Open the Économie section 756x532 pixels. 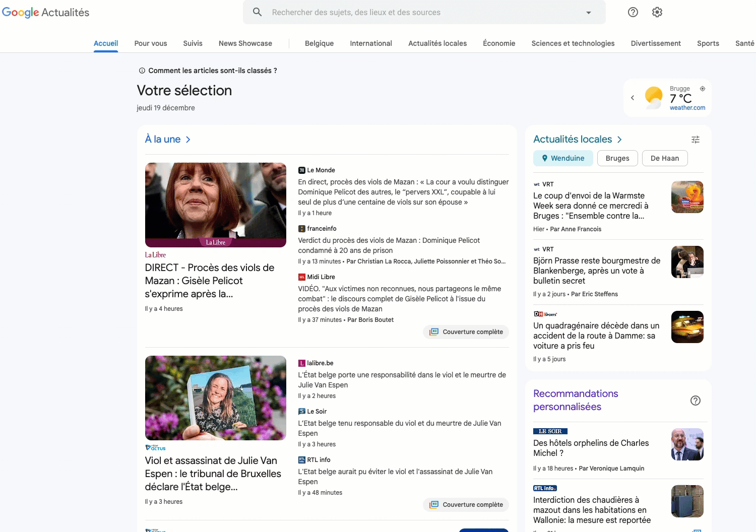(499, 43)
